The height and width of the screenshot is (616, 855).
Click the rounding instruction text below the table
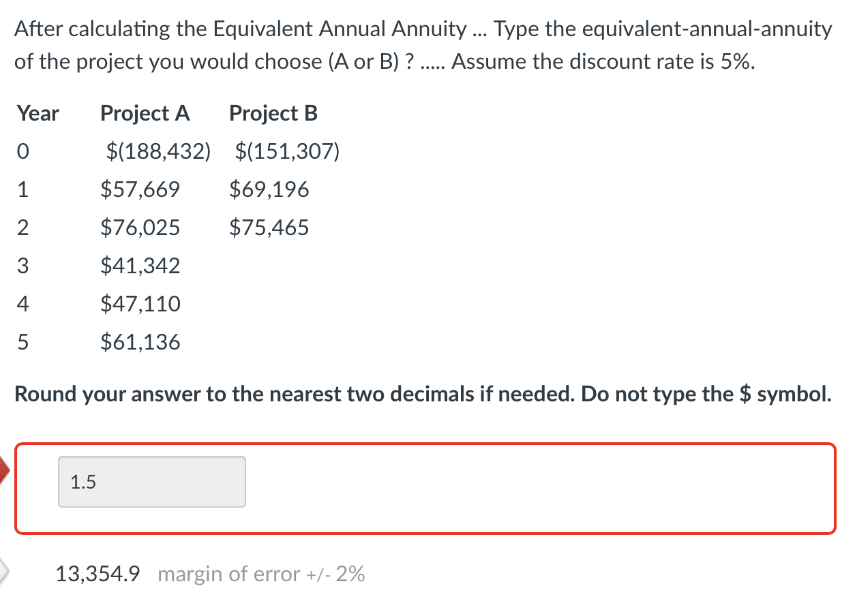(423, 394)
